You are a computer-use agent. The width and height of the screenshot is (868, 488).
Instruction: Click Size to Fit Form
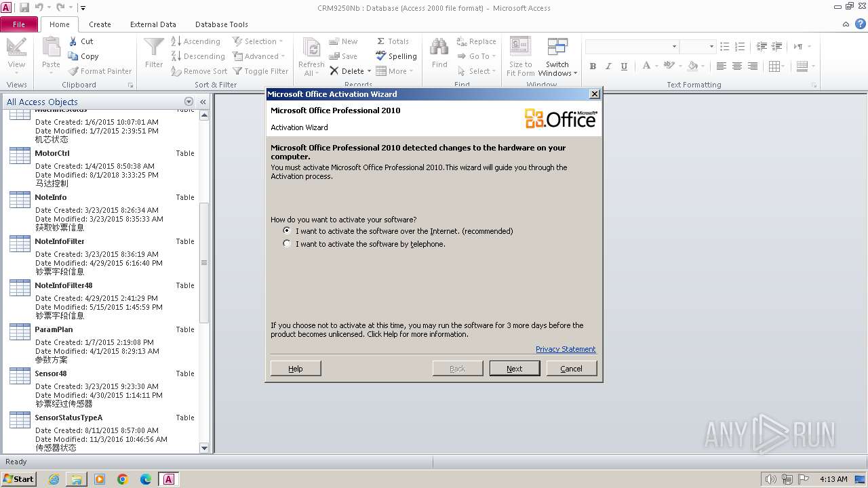coord(520,57)
